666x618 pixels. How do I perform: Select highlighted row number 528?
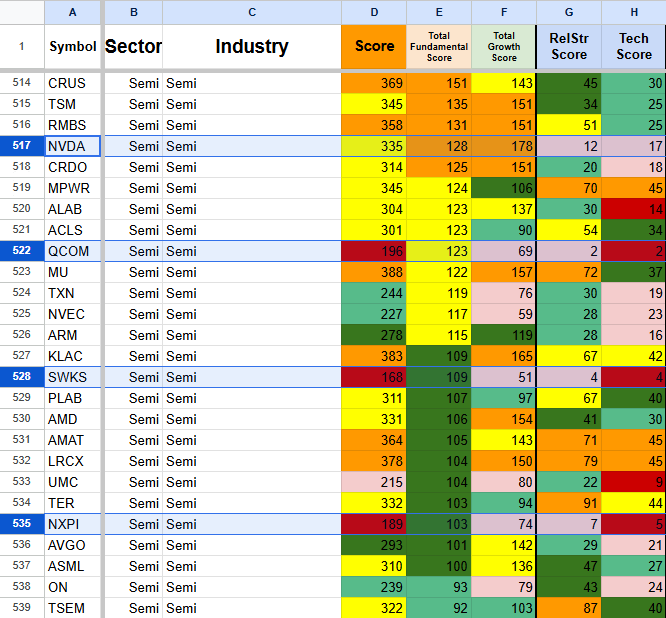[22, 377]
